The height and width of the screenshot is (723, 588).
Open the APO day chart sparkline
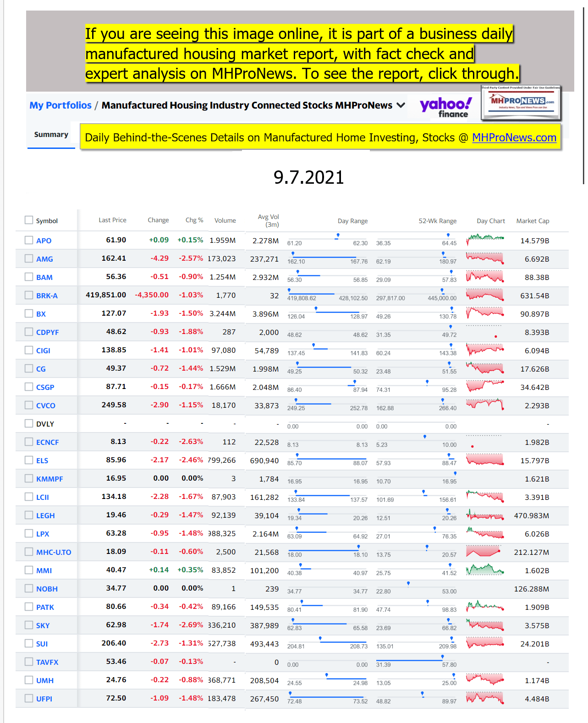[485, 240]
